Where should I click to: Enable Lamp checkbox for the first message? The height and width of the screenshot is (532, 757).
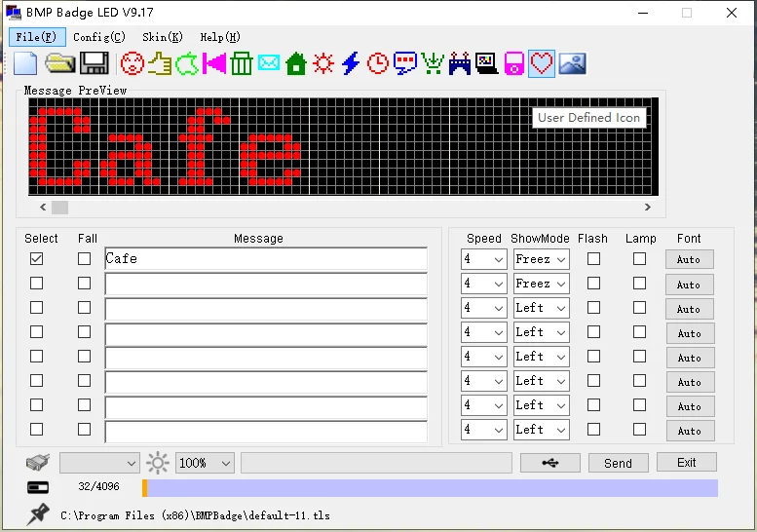[x=639, y=259]
